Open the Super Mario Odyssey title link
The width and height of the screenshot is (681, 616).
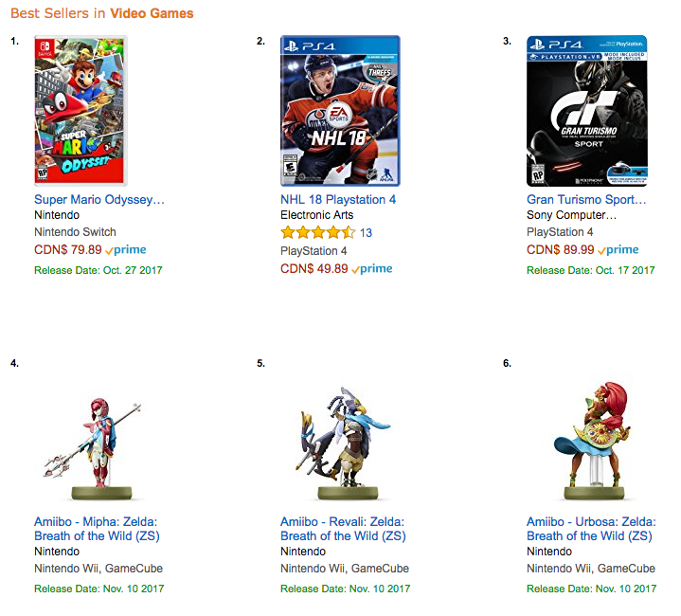(x=99, y=200)
